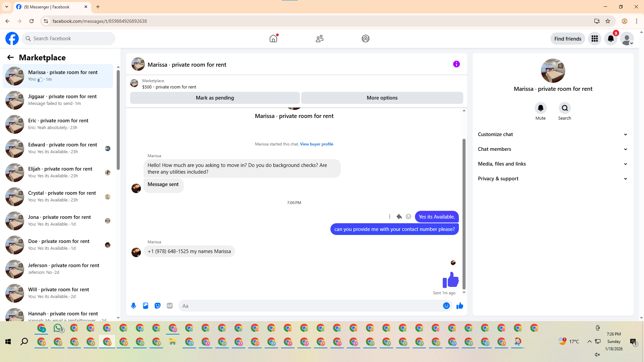The image size is (644, 362).
Task: Expand Chat members section
Action: 552,149
